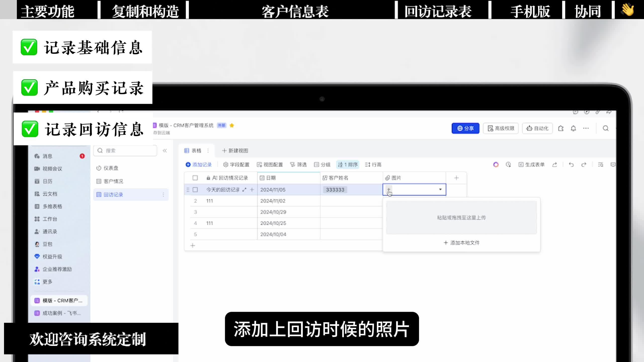Click the 客户姓名 column header
The image size is (644, 362).
pyautogui.click(x=351, y=178)
